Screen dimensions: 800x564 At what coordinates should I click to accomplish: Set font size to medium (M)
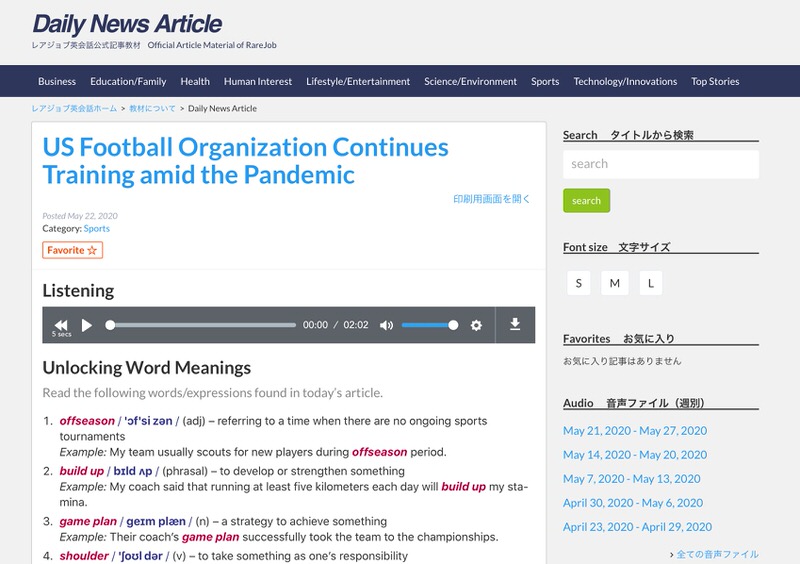pyautogui.click(x=614, y=283)
